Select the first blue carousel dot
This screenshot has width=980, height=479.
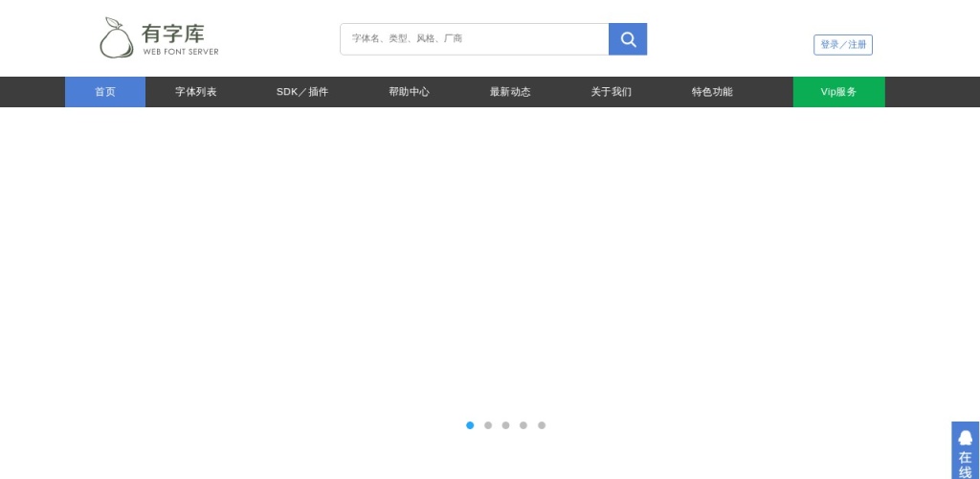click(x=470, y=425)
